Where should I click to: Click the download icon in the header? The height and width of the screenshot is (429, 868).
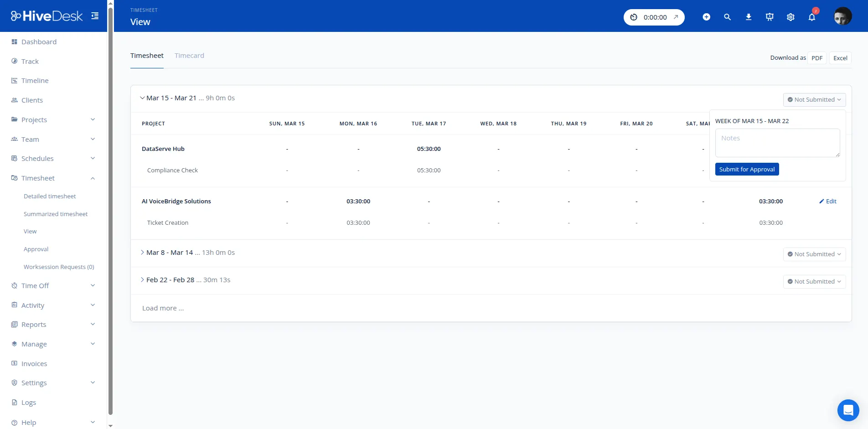pos(748,17)
